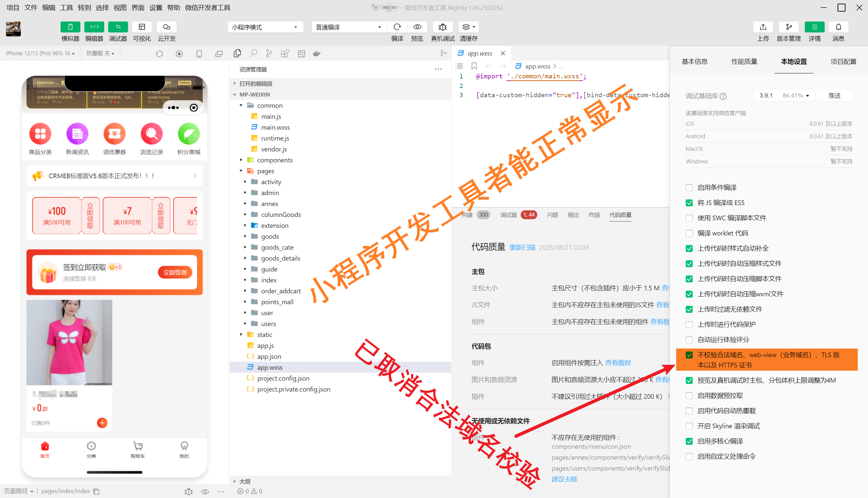Open Version Management (版本管理)

pyautogui.click(x=789, y=27)
